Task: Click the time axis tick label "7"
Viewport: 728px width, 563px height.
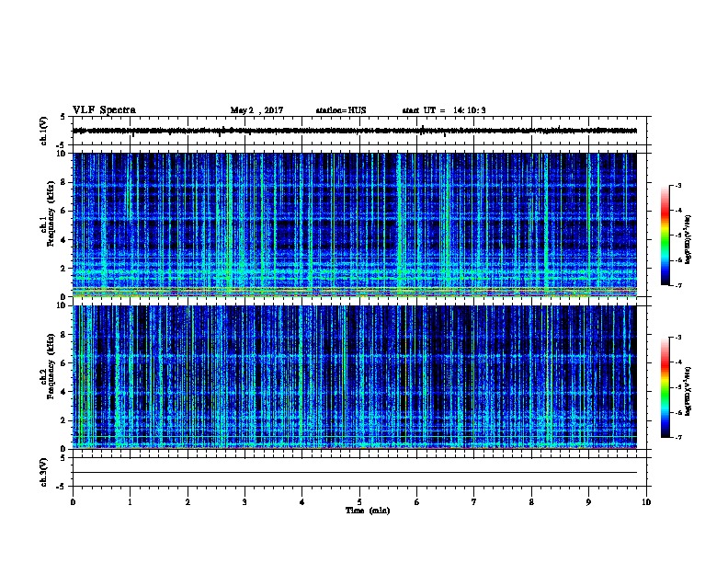Action: click(474, 502)
